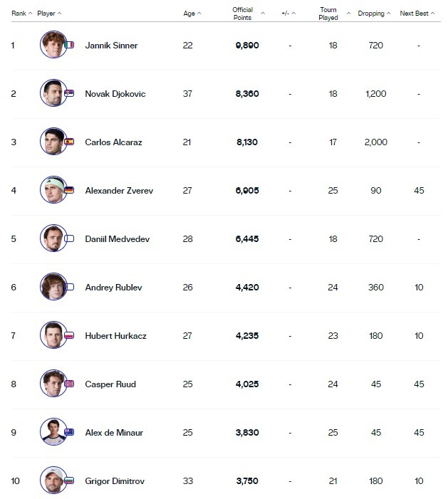Click the Polish flag icon beside Hurkacz

pyautogui.click(x=69, y=335)
